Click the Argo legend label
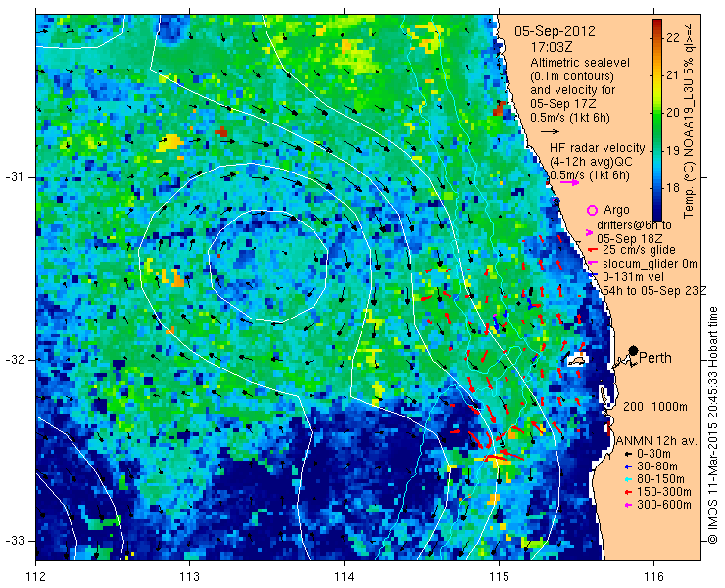 coord(616,210)
